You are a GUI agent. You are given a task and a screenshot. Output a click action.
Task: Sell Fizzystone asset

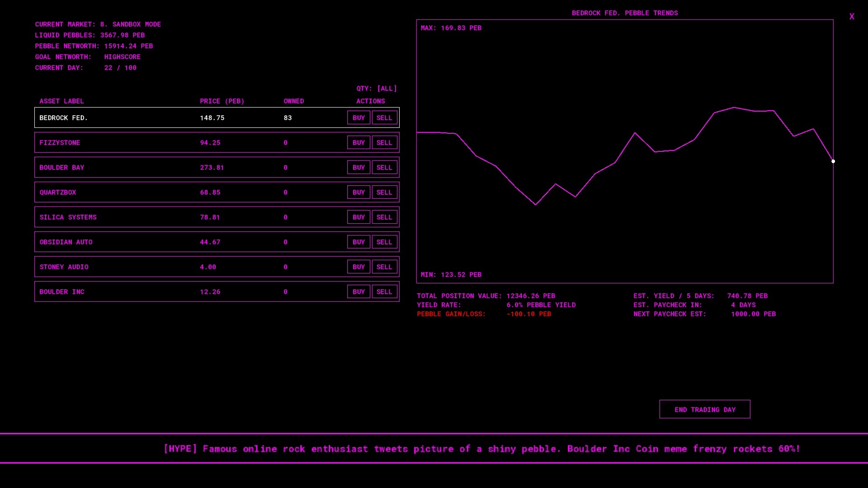pyautogui.click(x=384, y=142)
